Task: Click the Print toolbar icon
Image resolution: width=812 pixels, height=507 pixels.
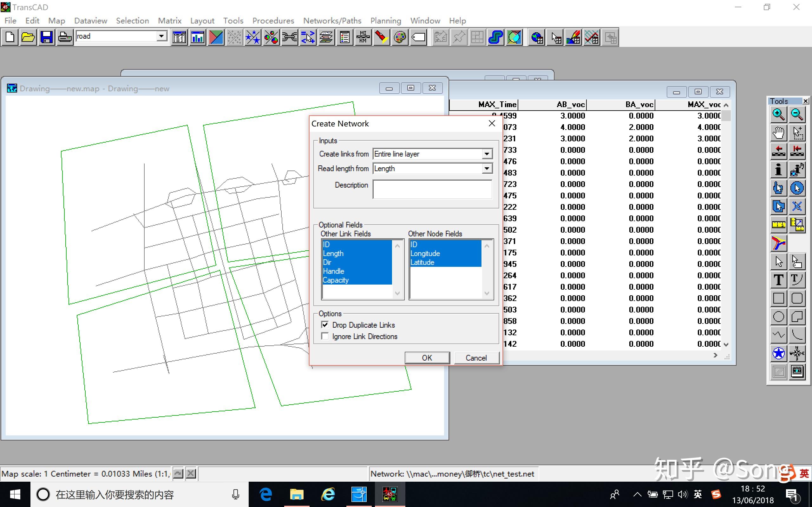Action: click(64, 37)
